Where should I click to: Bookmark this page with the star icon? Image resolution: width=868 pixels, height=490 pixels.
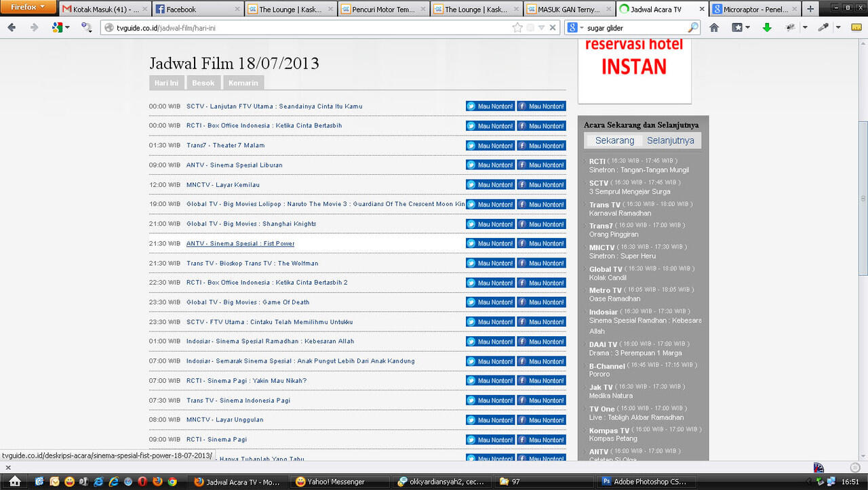pyautogui.click(x=517, y=28)
